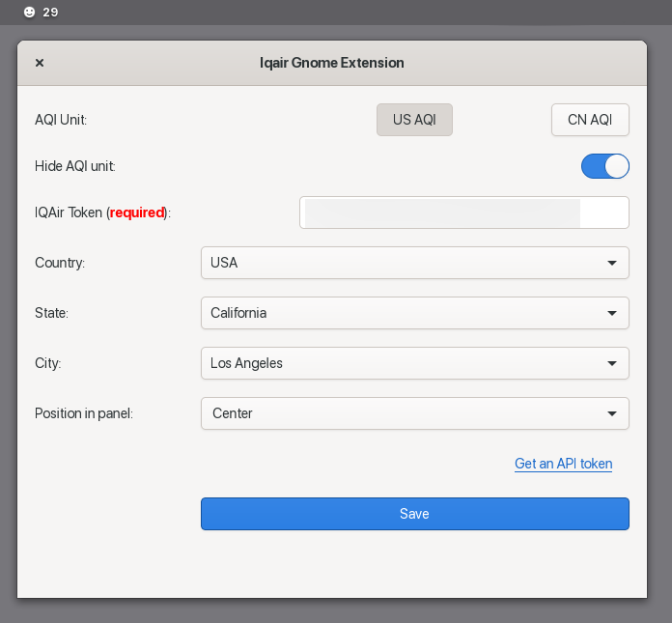Open the State dropdown showing California
Image resolution: width=672 pixels, height=623 pixels.
pos(415,313)
